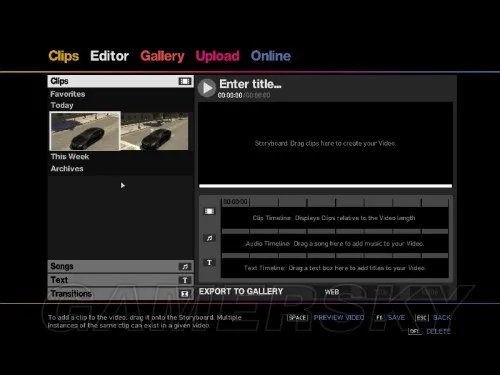The height and width of the screenshot is (375, 500).
Task: Expand the This Week clip group
Action: click(x=70, y=157)
